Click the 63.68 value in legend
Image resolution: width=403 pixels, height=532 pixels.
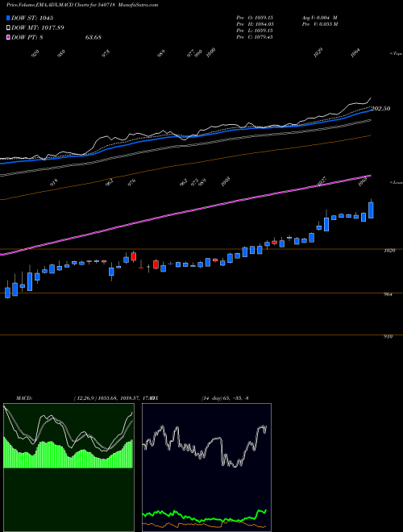click(x=93, y=37)
